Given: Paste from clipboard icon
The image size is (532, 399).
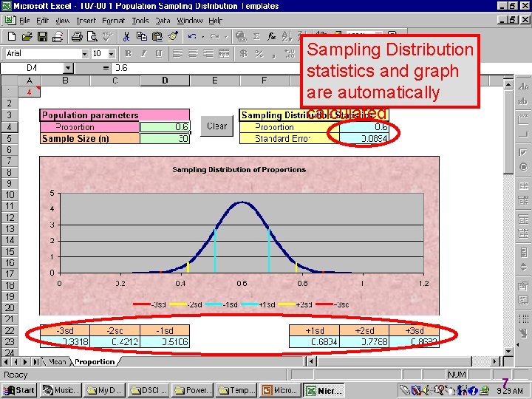Looking at the screenshot, I should [157, 36].
